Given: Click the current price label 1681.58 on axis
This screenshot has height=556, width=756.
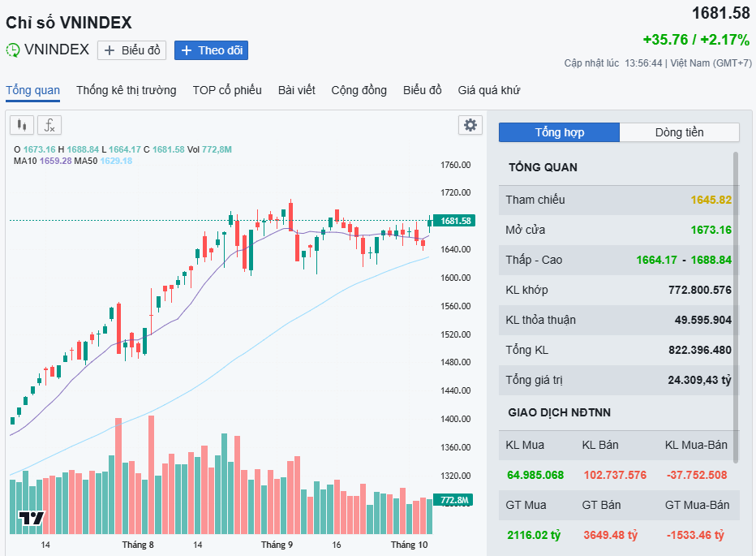Looking at the screenshot, I should click(454, 221).
